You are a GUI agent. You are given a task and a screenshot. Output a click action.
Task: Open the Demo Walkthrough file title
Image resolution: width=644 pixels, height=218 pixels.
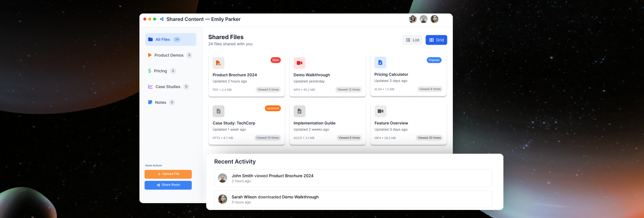point(312,75)
